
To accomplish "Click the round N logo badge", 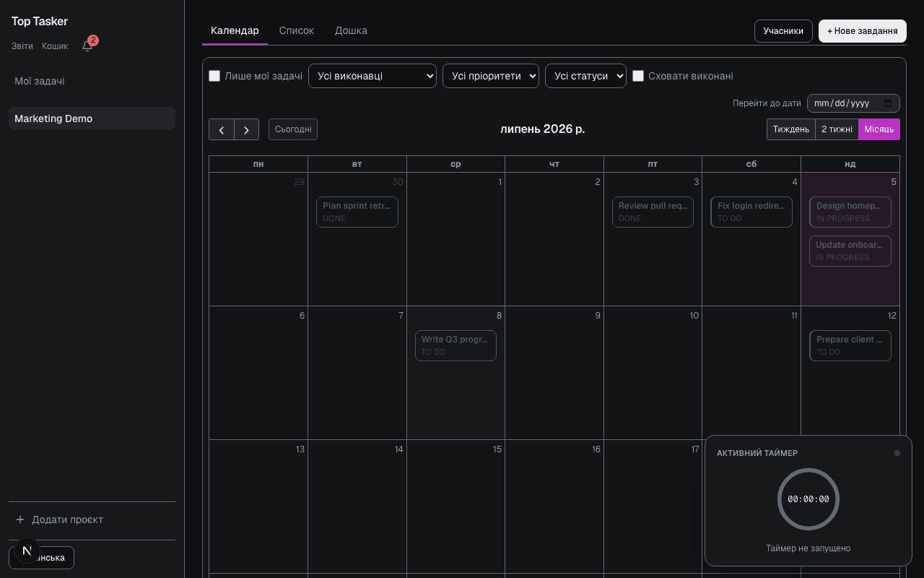I will click(x=27, y=551).
